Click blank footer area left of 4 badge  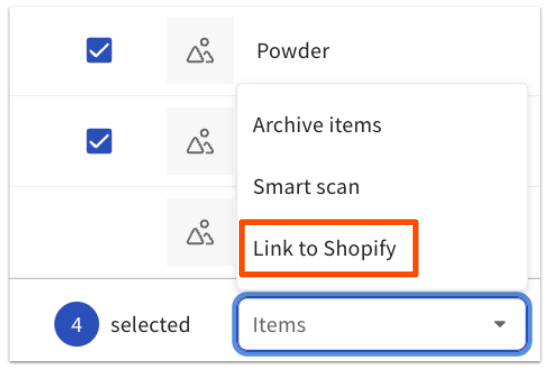pos(31,324)
